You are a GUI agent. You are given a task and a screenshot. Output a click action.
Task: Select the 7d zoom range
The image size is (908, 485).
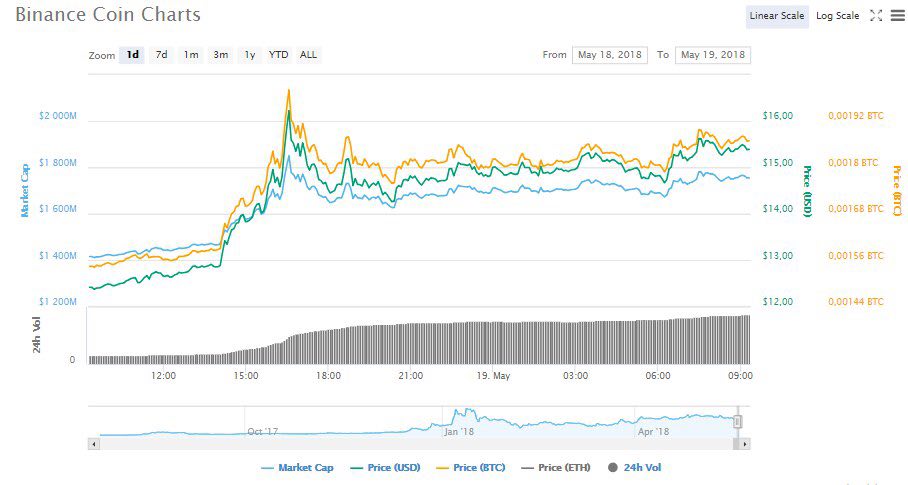[x=162, y=55]
